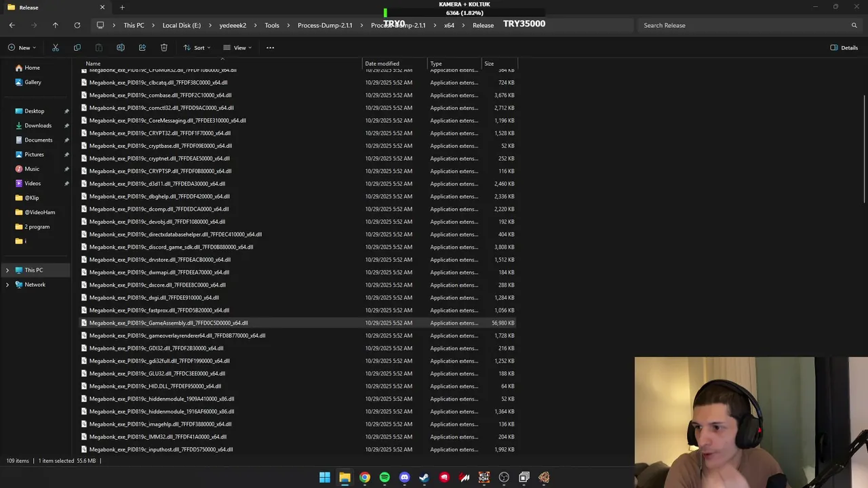Open the 2 program folder in sidebar
868x488 pixels.
37,226
